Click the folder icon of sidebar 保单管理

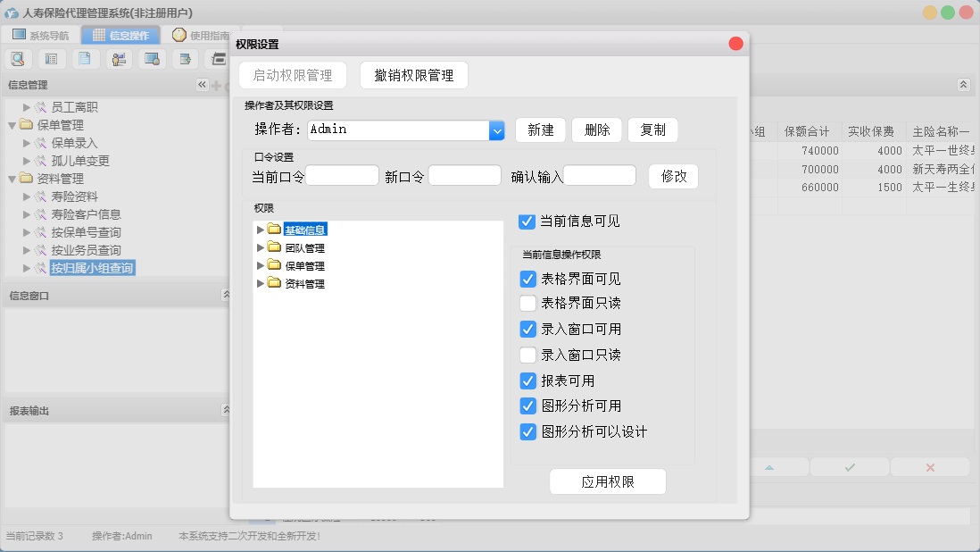(x=26, y=124)
